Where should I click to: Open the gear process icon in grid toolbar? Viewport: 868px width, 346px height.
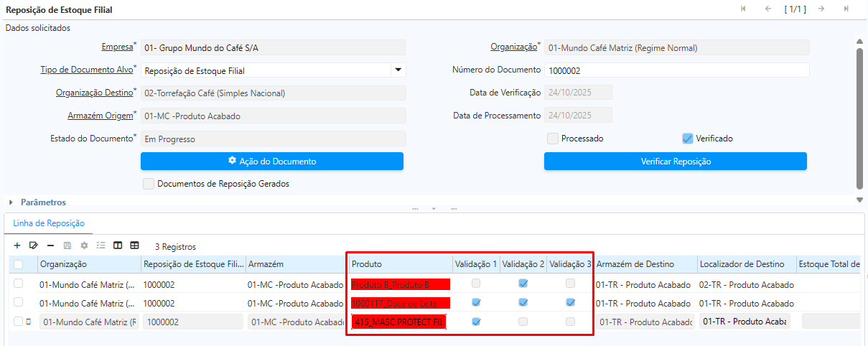(84, 246)
